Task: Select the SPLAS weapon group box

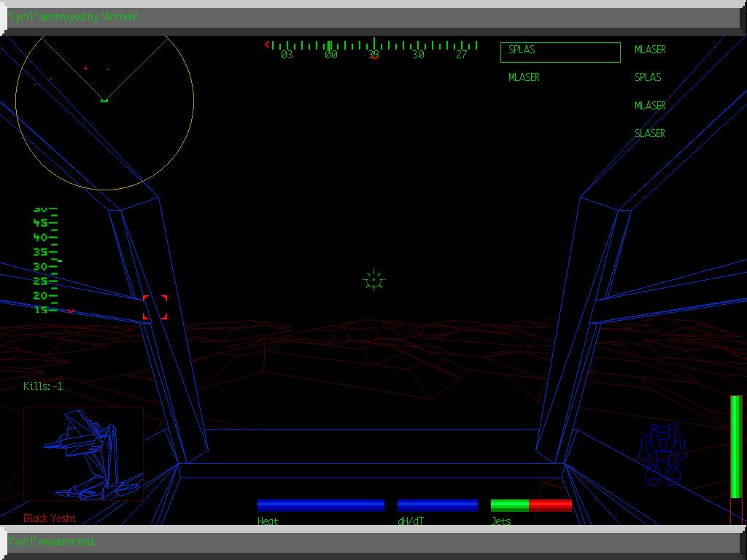Action: click(x=560, y=52)
